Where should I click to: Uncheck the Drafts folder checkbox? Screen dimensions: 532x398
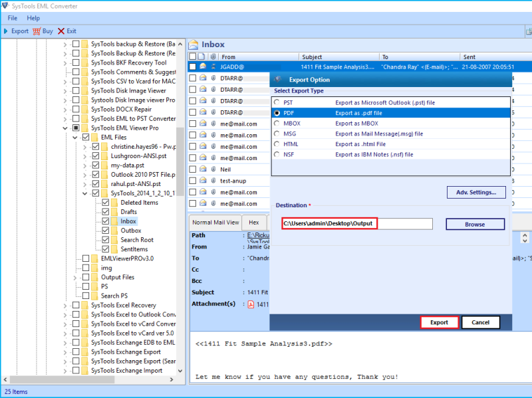(105, 212)
